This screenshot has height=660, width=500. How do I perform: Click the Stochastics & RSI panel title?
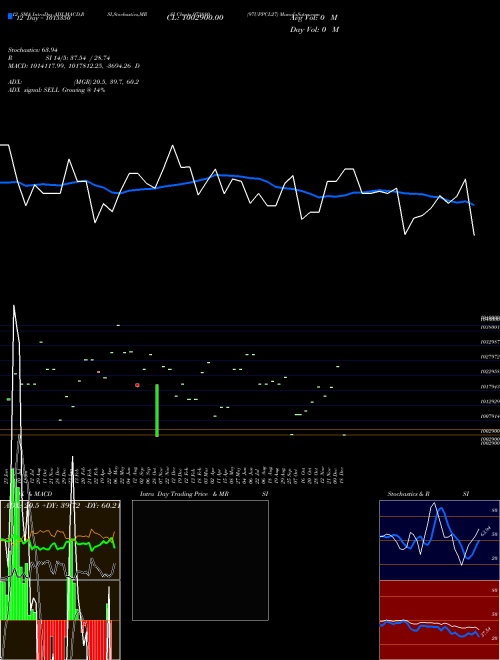[x=428, y=494]
